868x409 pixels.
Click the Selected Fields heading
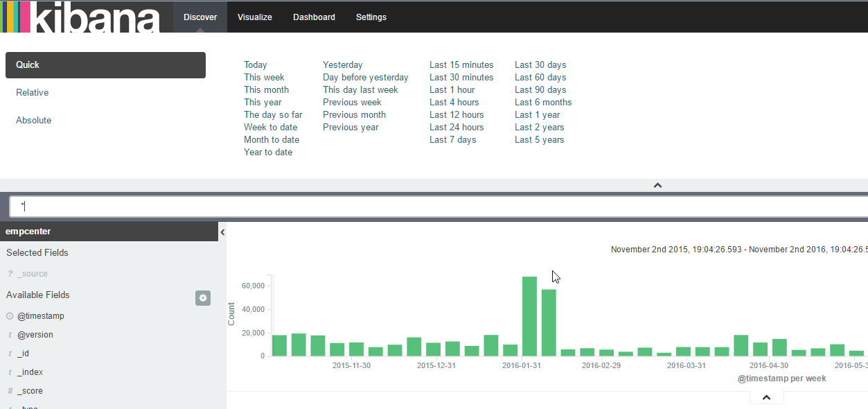coord(37,253)
